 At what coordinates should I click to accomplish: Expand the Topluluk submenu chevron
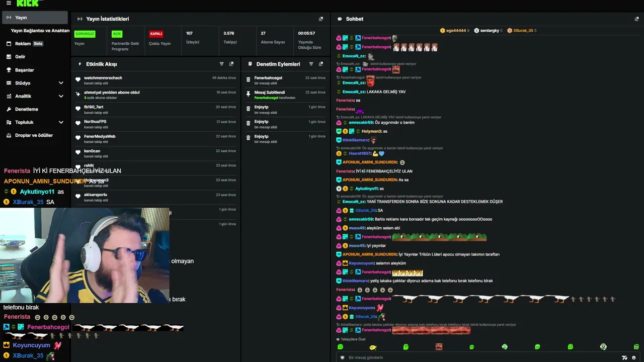pos(61,122)
